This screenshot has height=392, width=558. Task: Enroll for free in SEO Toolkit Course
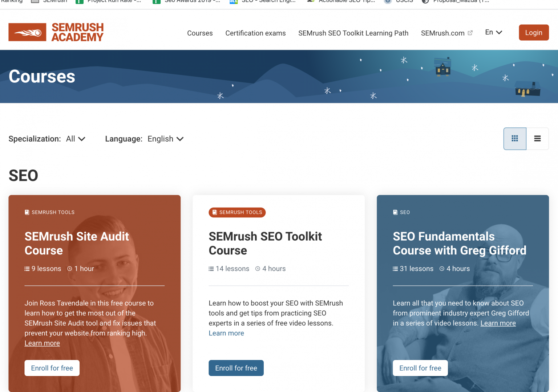pyautogui.click(x=236, y=368)
